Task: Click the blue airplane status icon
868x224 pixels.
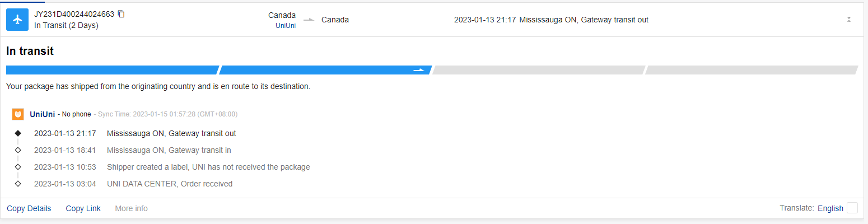Action: pyautogui.click(x=17, y=20)
